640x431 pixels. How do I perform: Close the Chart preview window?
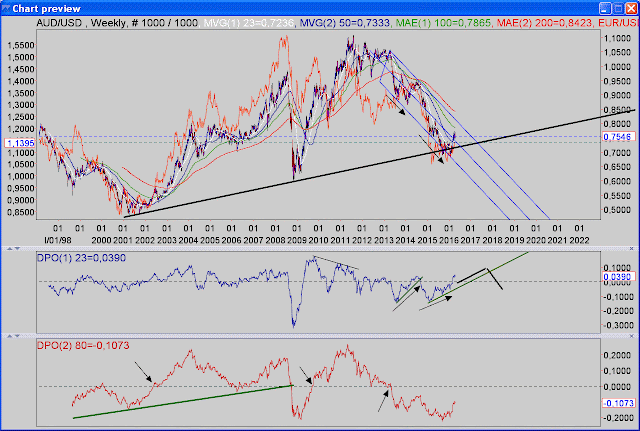pos(631,9)
